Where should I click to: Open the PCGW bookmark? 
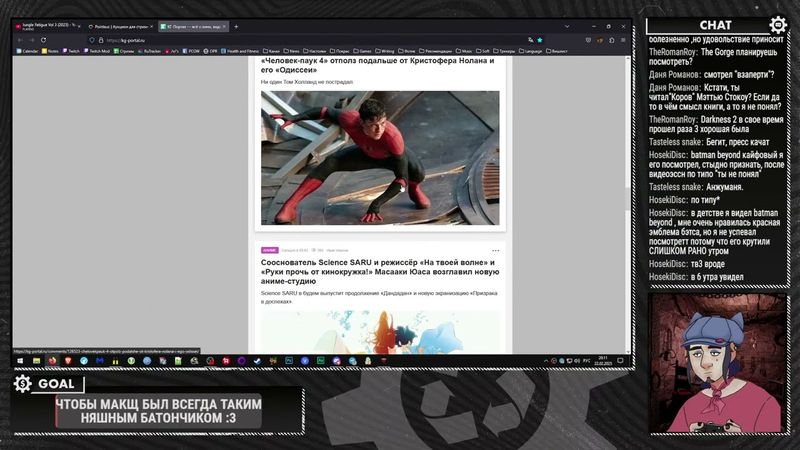[191, 51]
